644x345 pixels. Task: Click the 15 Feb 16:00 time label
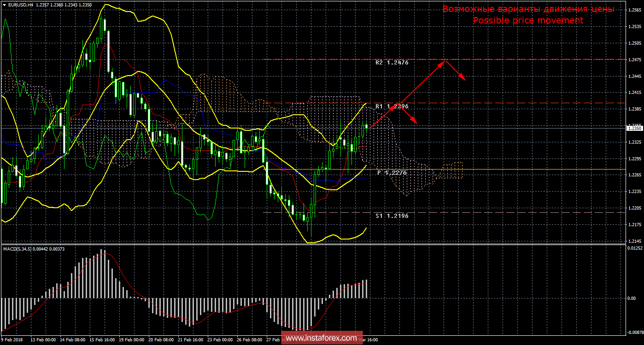coord(102,340)
